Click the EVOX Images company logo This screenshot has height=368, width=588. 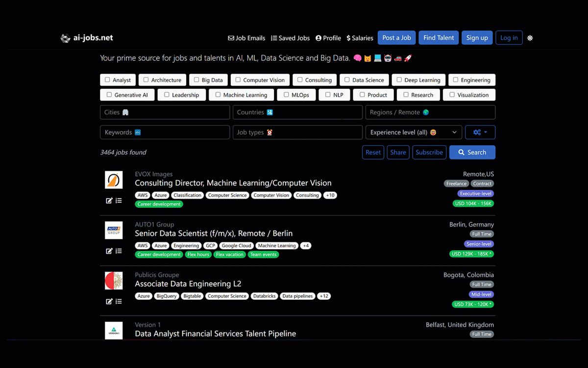pos(114,180)
